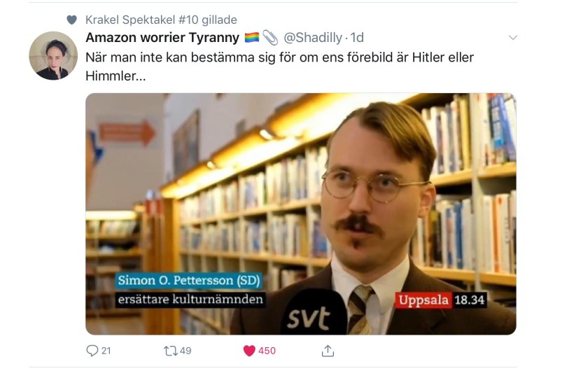Click the tweet text mentioning Hitler eller
This screenshot has height=371, width=588.
(280, 66)
